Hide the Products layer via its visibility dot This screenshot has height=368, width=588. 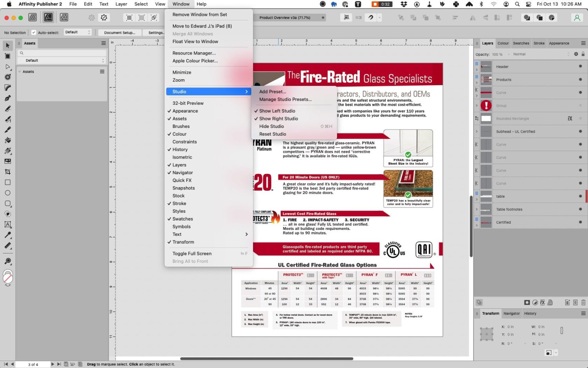581,80
